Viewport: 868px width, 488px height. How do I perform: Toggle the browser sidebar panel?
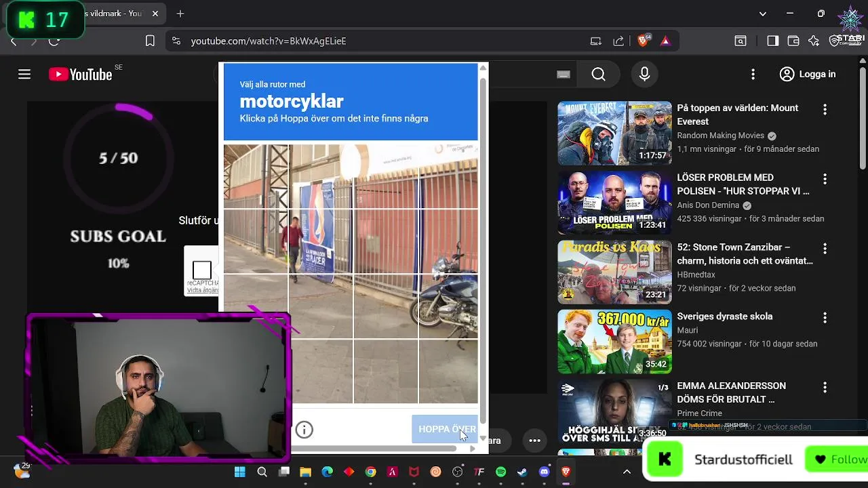point(773,41)
